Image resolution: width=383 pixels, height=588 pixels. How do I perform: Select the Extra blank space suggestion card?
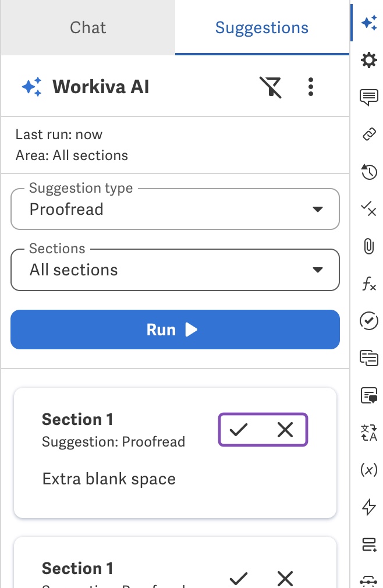(x=175, y=452)
